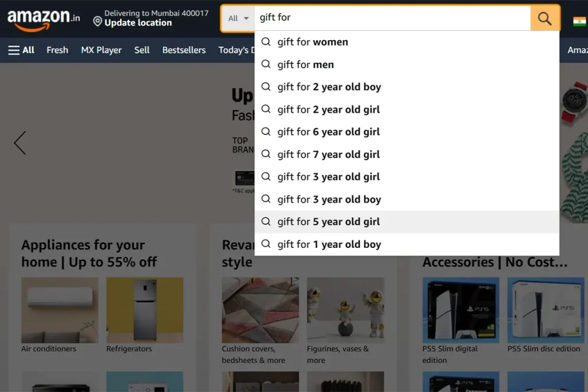Click the Air conditioners label

click(x=49, y=349)
